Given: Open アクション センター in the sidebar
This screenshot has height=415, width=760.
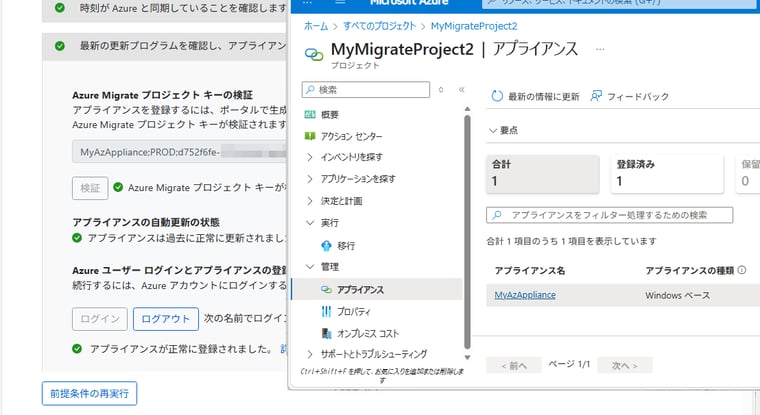Looking at the screenshot, I should (x=351, y=136).
